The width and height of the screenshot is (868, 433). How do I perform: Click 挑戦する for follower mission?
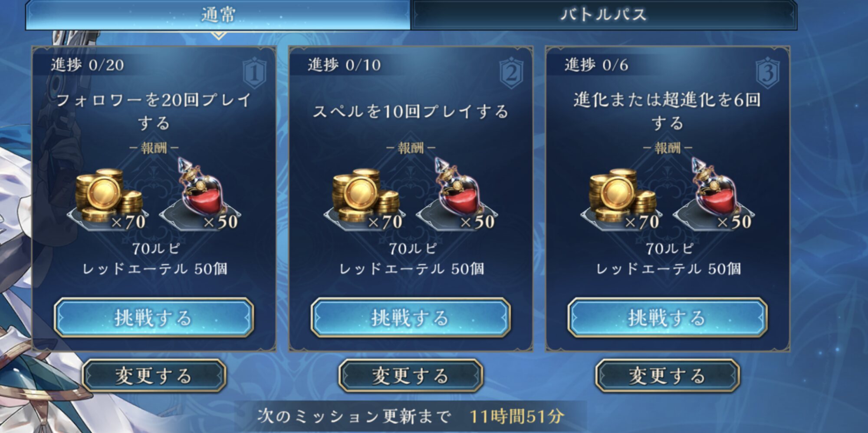[154, 317]
